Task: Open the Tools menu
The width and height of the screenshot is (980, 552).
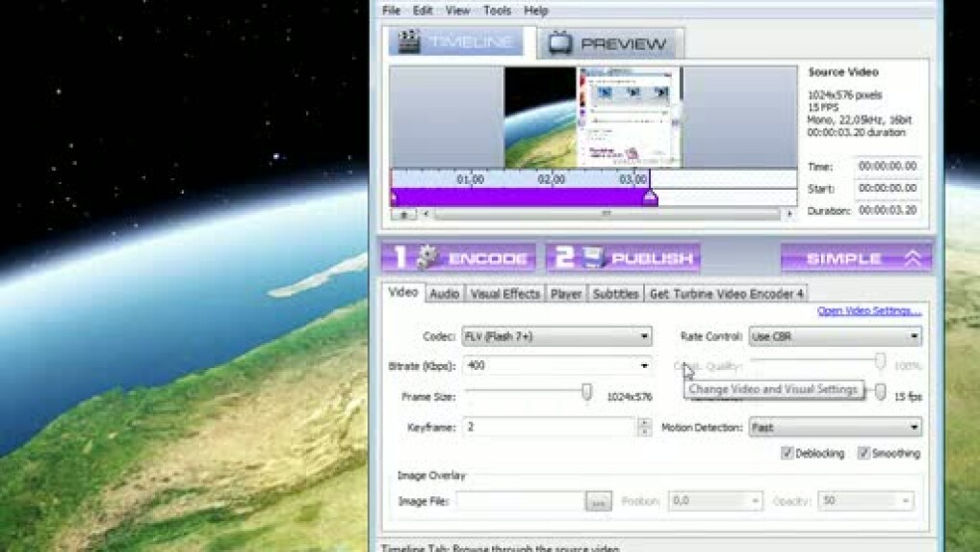Action: (x=497, y=11)
